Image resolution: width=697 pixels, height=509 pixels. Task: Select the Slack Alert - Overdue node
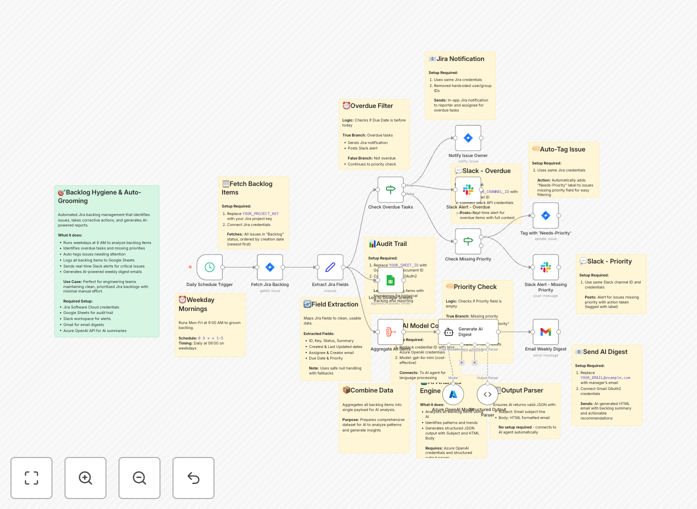click(468, 190)
